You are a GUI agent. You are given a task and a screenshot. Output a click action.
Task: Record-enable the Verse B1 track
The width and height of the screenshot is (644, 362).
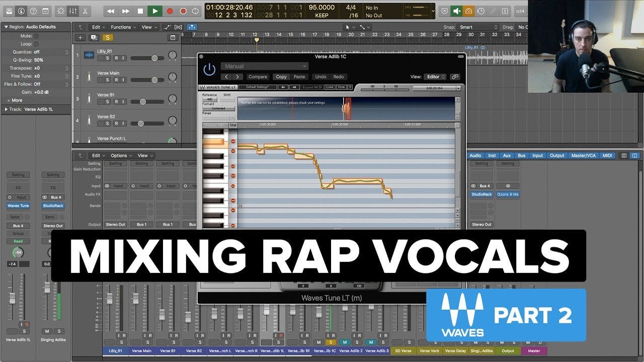click(117, 102)
